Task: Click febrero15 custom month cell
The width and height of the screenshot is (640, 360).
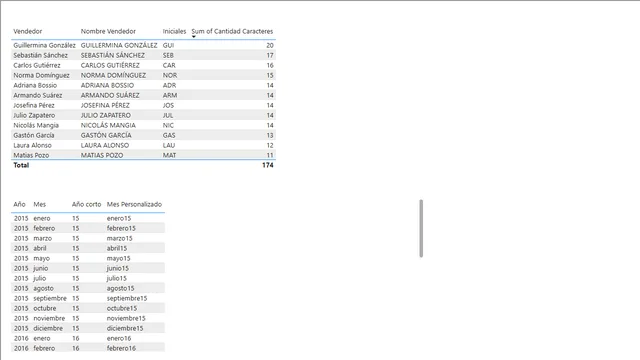Action: coord(121,228)
